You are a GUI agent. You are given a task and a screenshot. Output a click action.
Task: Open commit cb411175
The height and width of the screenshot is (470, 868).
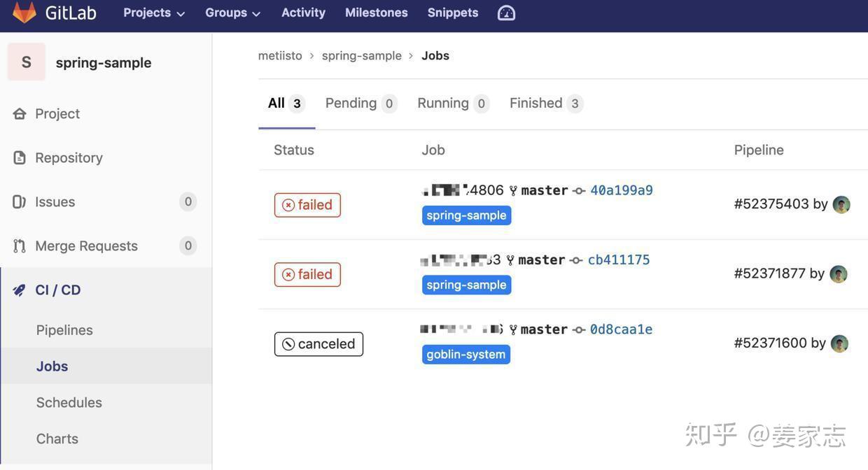(x=619, y=259)
